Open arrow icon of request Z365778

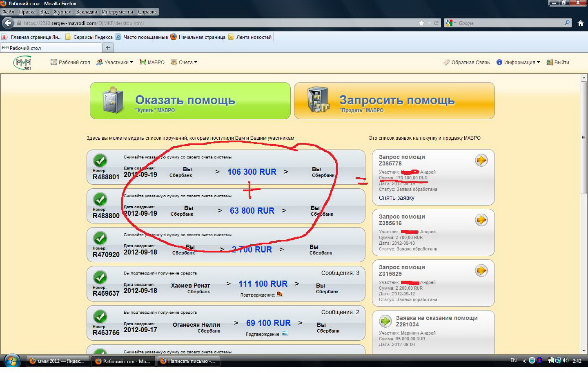click(481, 161)
